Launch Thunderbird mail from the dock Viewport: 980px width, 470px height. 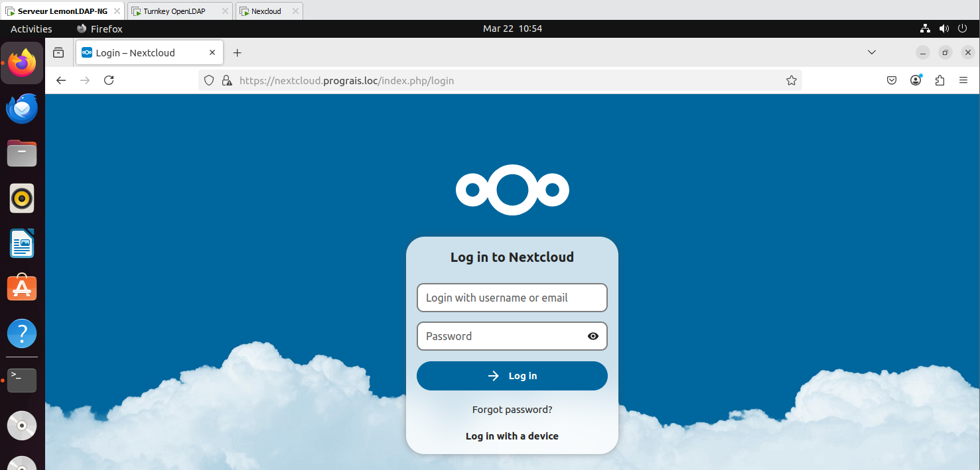(22, 108)
